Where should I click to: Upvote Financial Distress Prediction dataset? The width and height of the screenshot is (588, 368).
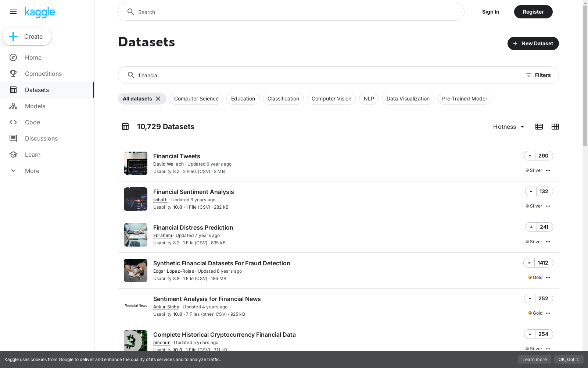coord(531,227)
